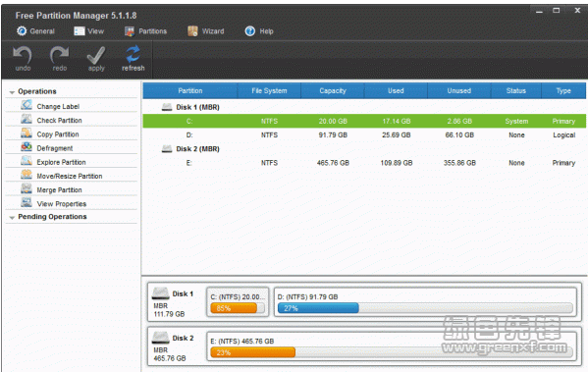Choose Move/Resize Partition operation
The image size is (588, 372).
coord(70,176)
